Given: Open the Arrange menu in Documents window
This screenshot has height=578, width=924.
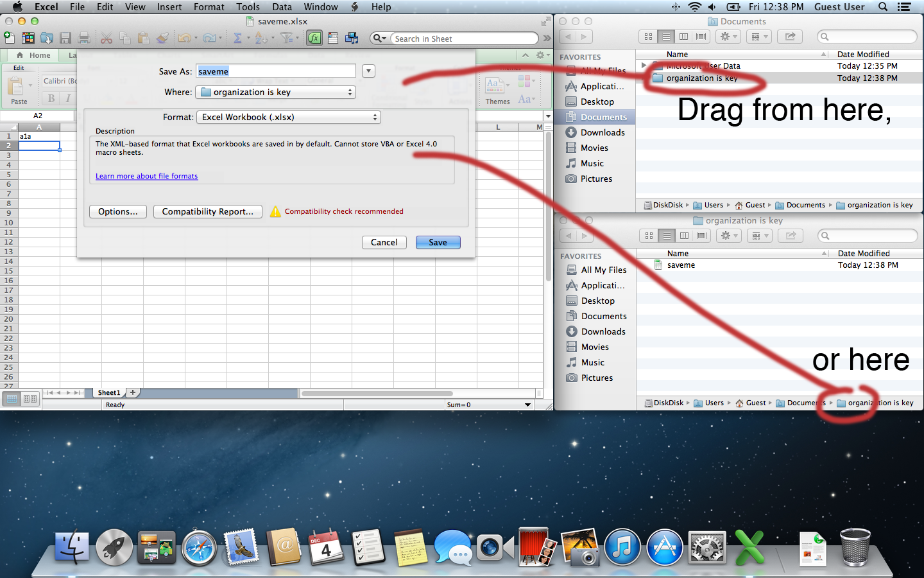Looking at the screenshot, I should tap(759, 37).
